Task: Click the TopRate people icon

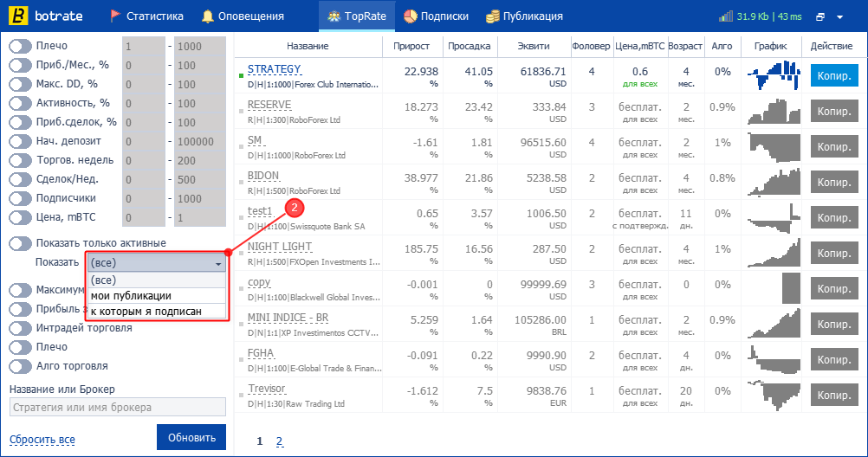Action: click(x=334, y=16)
